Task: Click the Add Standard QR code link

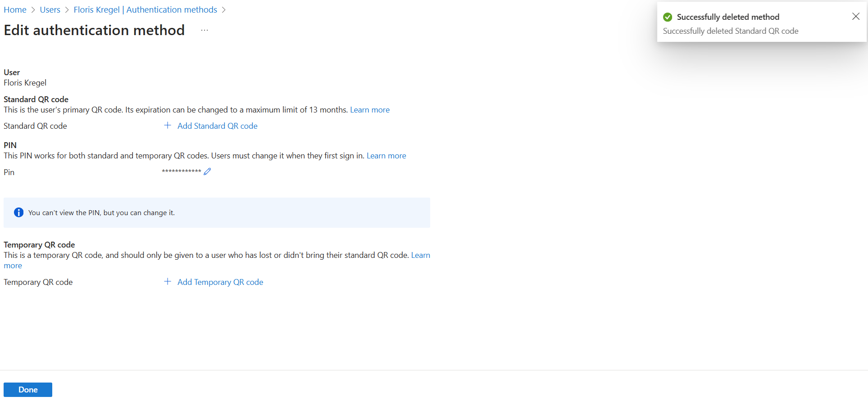Action: point(217,126)
